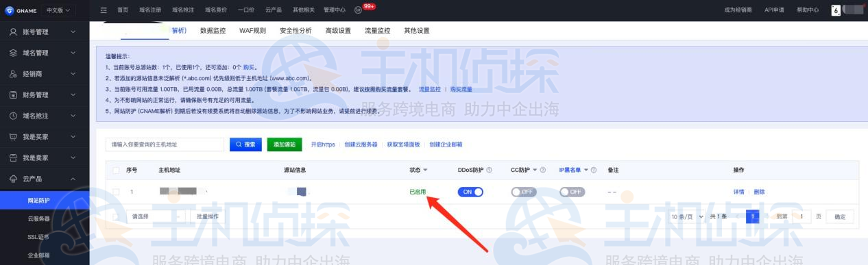
Task: Switch to 其他设置 tab
Action: tap(417, 31)
